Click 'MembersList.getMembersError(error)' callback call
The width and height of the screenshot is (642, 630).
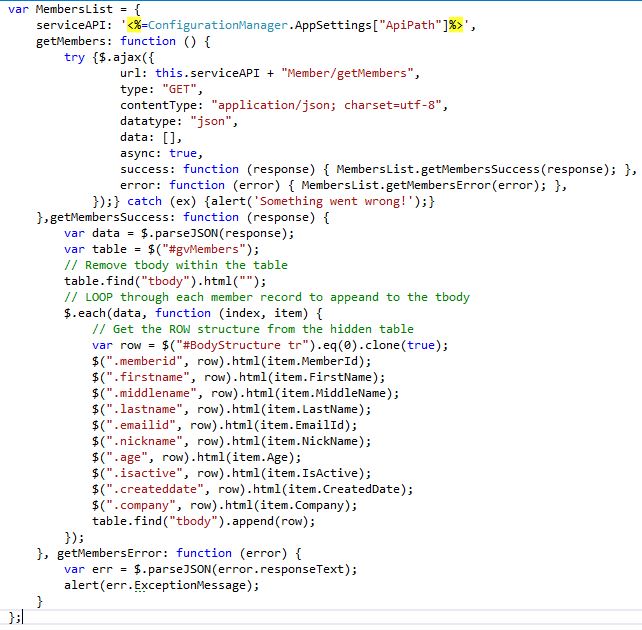(x=423, y=185)
